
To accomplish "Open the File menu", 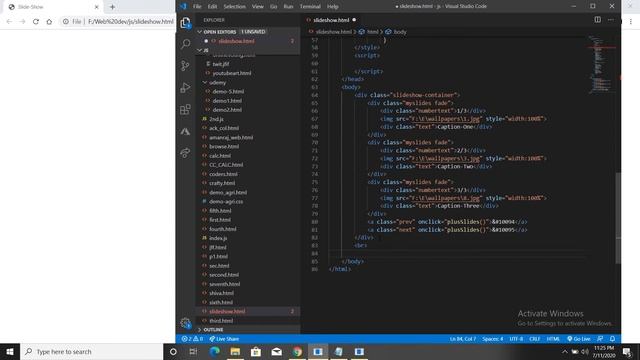I will coord(197,7).
